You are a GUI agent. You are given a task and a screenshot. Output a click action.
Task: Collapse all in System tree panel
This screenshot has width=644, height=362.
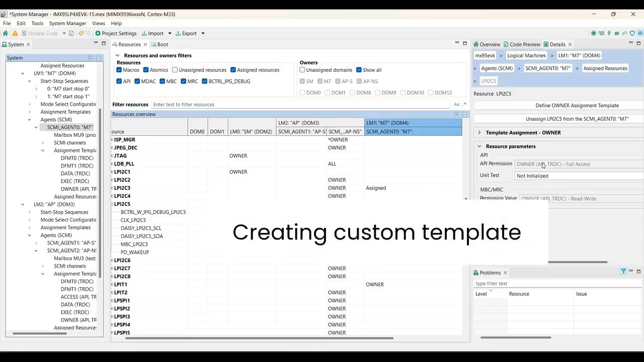98,58
